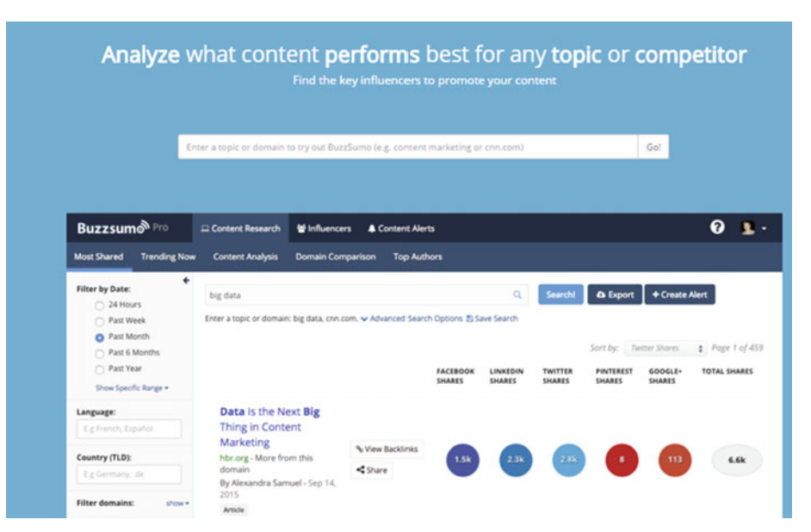
Task: Click the 2.3k LinkedIn shares circle
Action: coord(516,460)
